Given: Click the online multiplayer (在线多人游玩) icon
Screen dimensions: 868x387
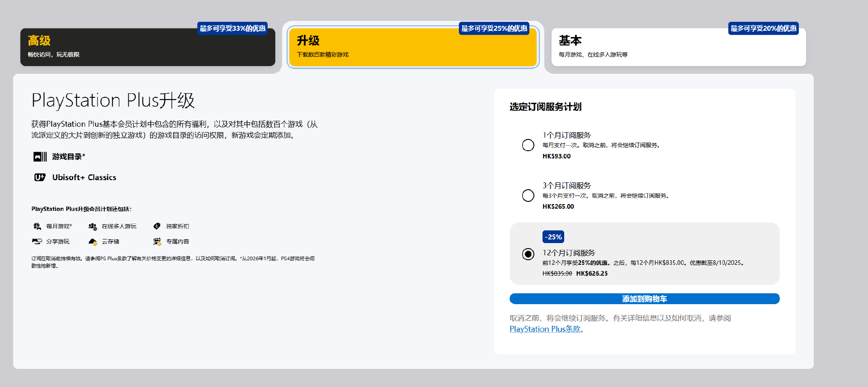Looking at the screenshot, I should [x=93, y=226].
